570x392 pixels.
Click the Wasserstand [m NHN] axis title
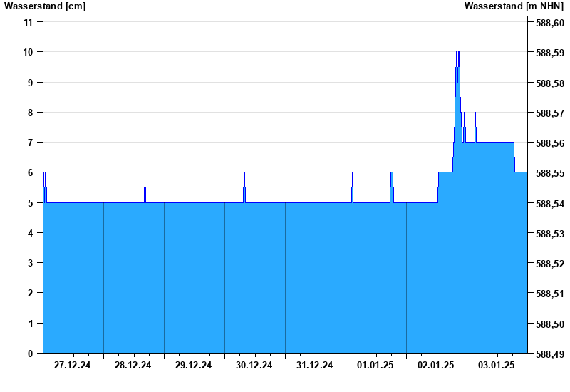(514, 6)
